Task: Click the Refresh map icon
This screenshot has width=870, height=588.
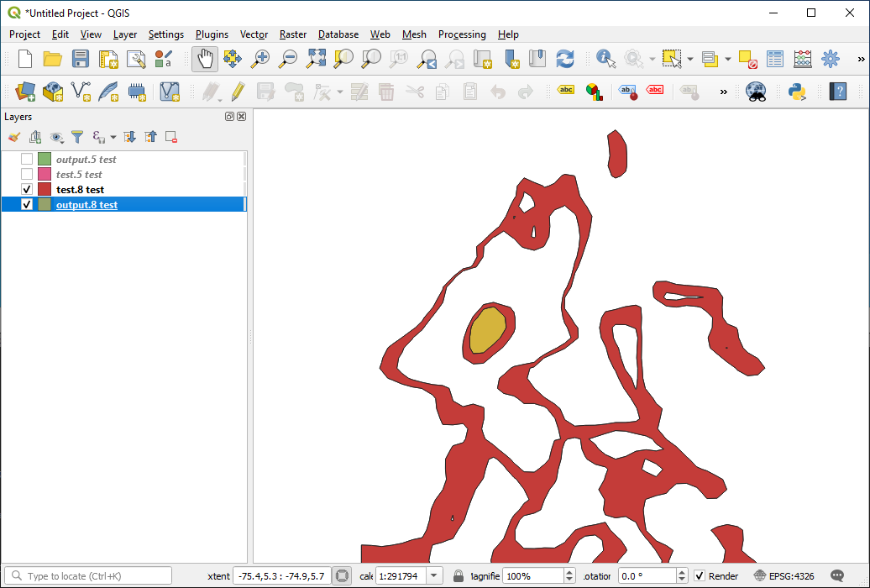Action: pos(565,59)
